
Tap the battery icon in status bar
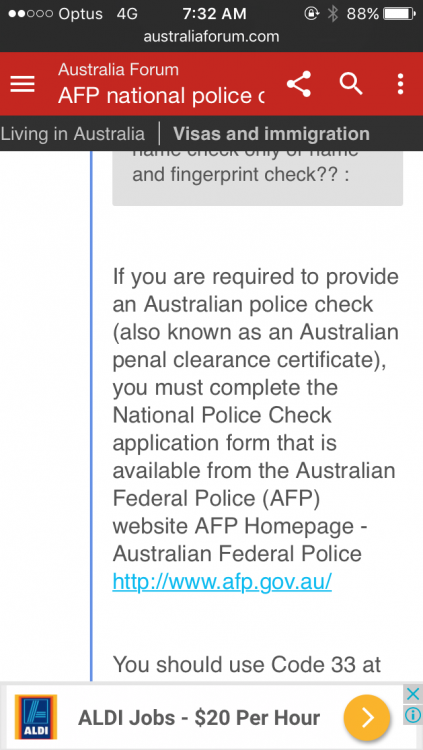click(x=400, y=14)
